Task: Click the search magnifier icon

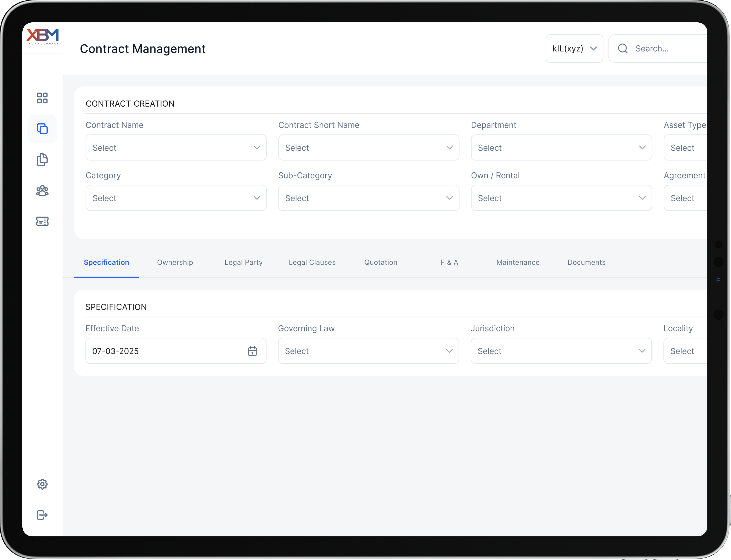Action: (x=623, y=49)
